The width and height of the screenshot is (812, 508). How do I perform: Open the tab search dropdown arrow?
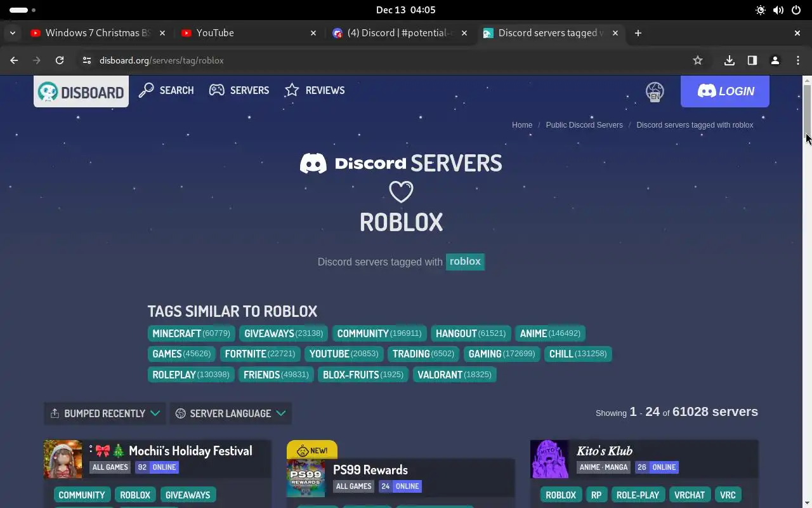point(12,33)
